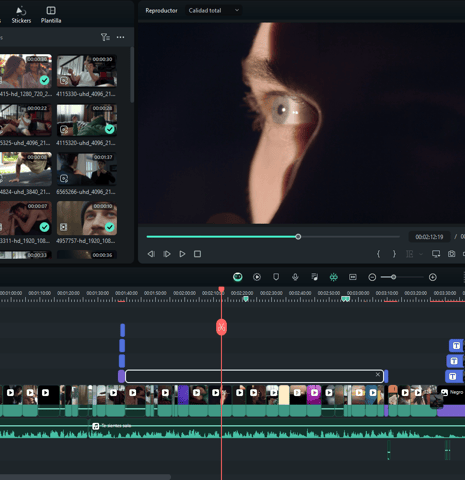The image size is (465, 480).
Task: Zoom out timeline with the minus button
Action: pyautogui.click(x=372, y=277)
